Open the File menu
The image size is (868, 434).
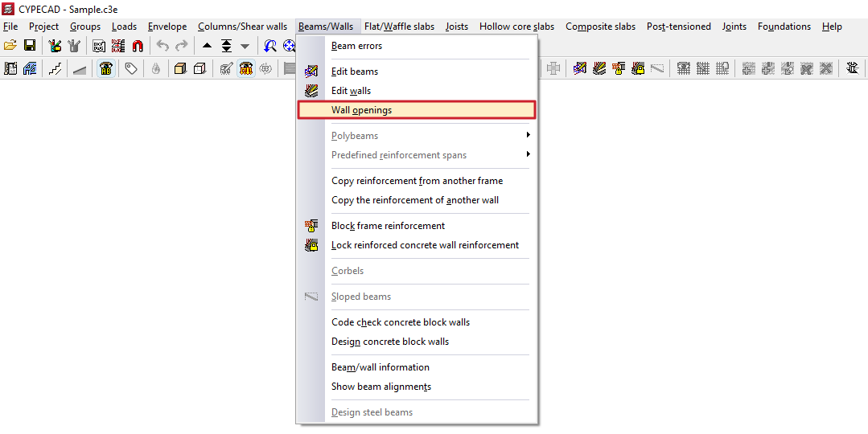point(10,27)
